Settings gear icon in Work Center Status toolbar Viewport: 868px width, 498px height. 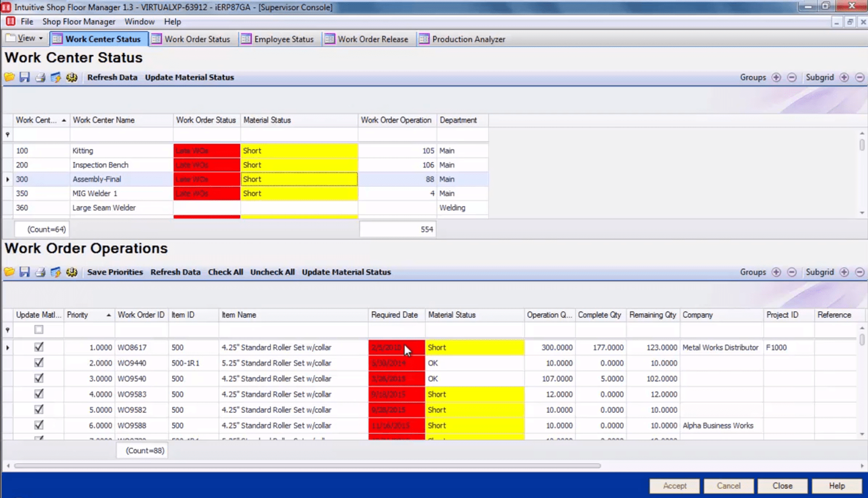71,77
